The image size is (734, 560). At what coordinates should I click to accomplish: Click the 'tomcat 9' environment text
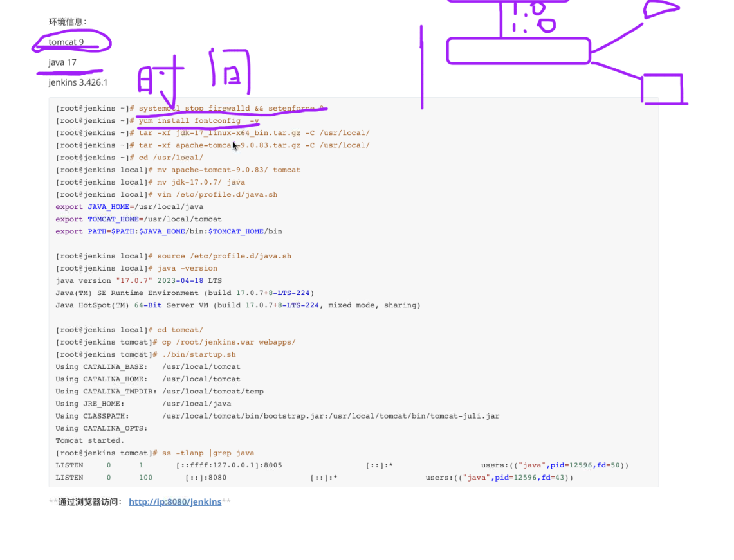66,42
